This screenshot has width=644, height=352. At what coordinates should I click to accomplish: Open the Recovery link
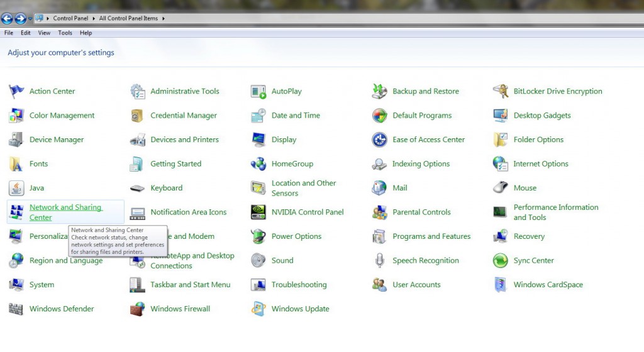(529, 236)
